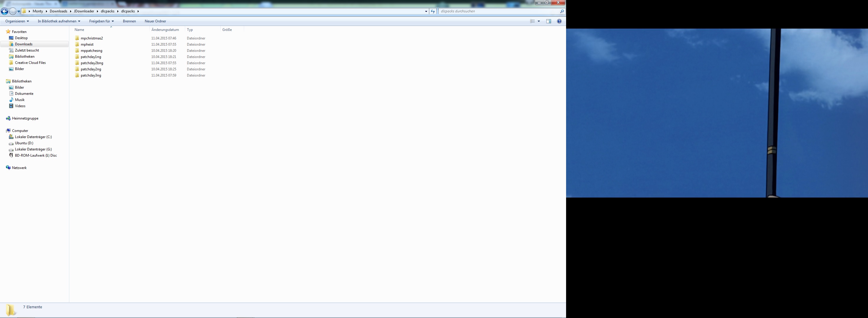Click the Brennen button

[x=129, y=21]
